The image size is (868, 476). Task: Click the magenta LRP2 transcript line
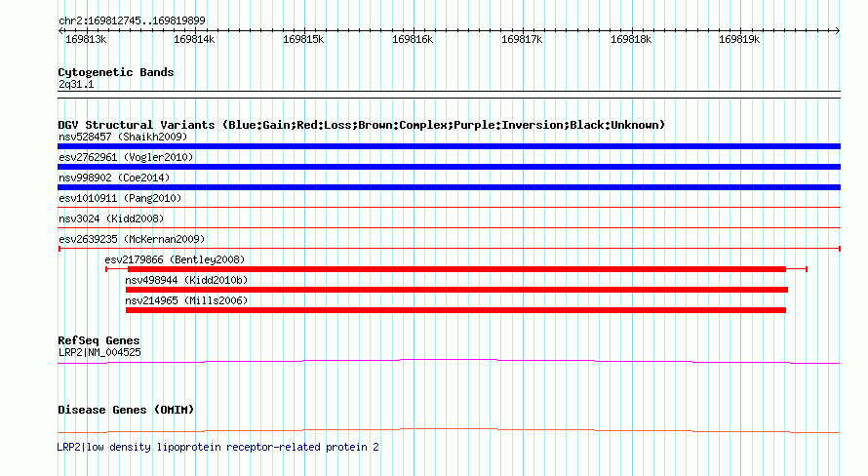point(449,361)
